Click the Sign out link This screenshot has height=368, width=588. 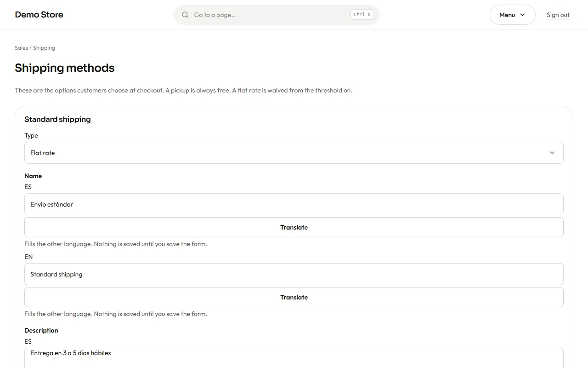click(558, 15)
